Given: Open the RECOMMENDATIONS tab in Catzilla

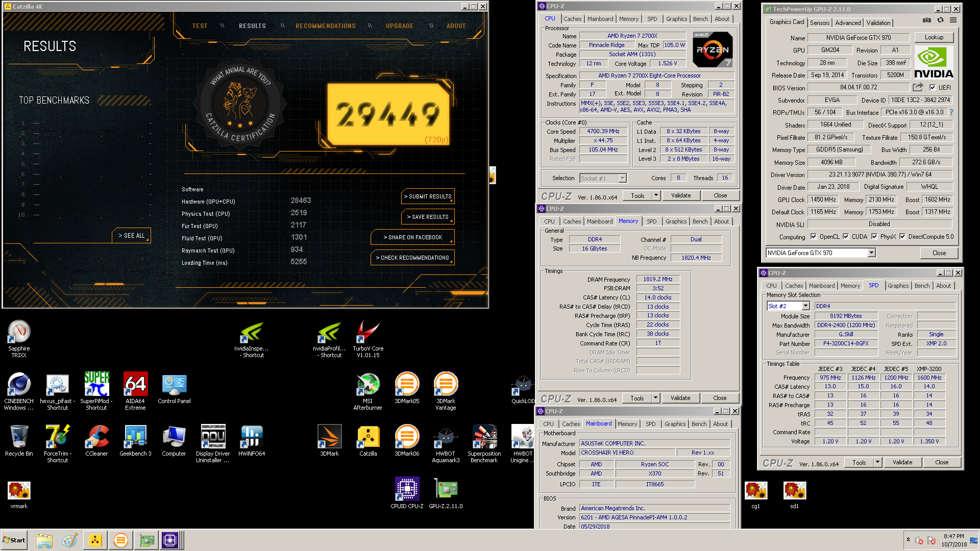Looking at the screenshot, I should [326, 26].
